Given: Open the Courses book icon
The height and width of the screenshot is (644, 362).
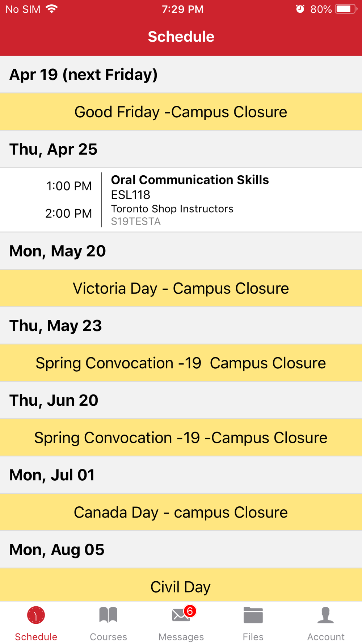Looking at the screenshot, I should 108,615.
